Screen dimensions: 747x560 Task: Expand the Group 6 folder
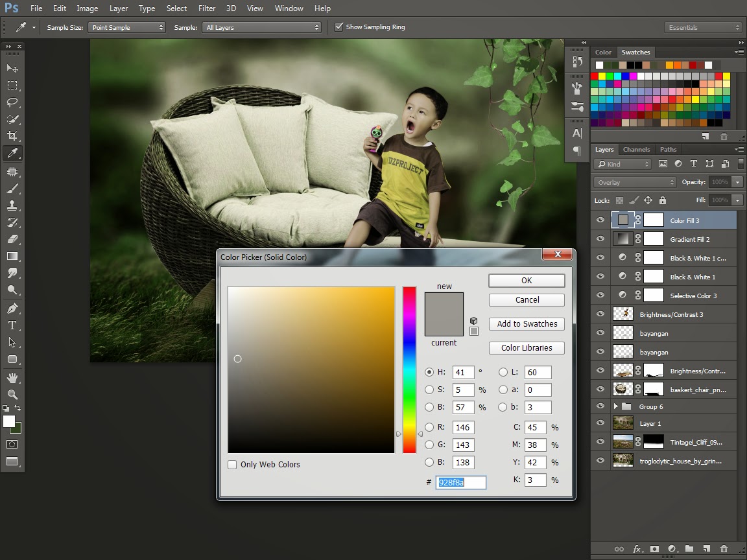[616, 406]
